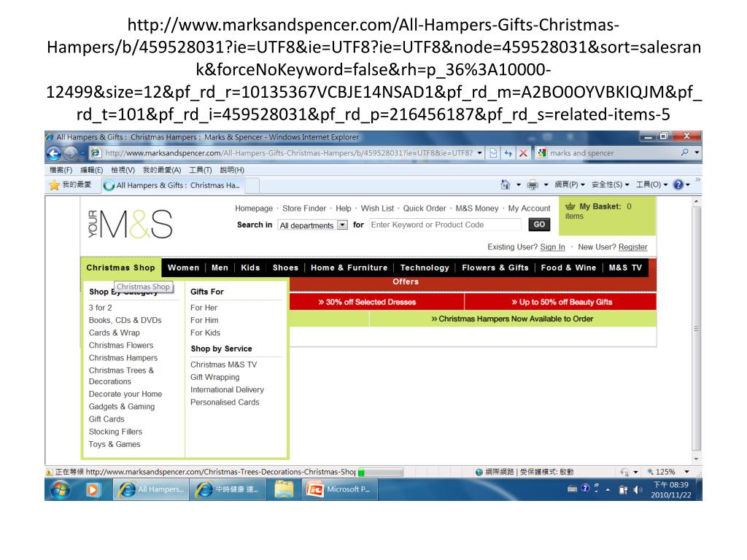Click the favorites star icon
This screenshot has width=747, height=560.
point(54,184)
